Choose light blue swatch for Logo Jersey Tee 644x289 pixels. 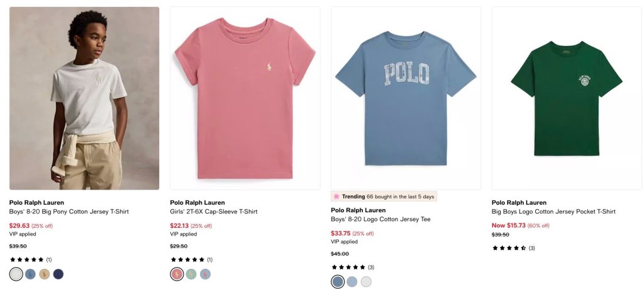click(352, 281)
